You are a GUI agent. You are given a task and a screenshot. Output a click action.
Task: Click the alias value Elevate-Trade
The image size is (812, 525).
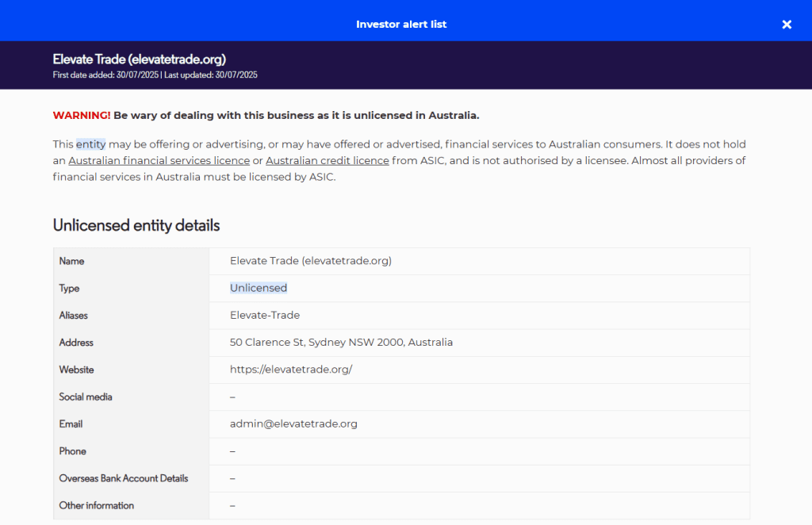click(265, 316)
